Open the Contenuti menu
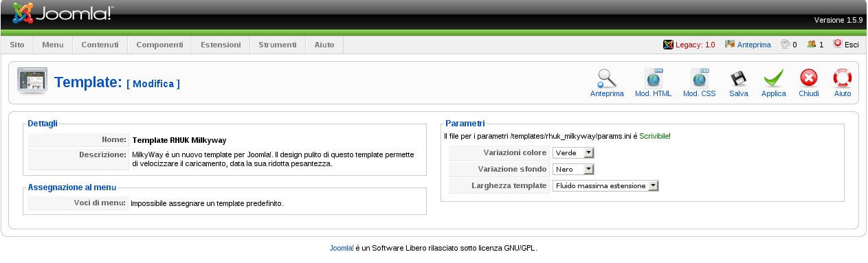 click(100, 45)
